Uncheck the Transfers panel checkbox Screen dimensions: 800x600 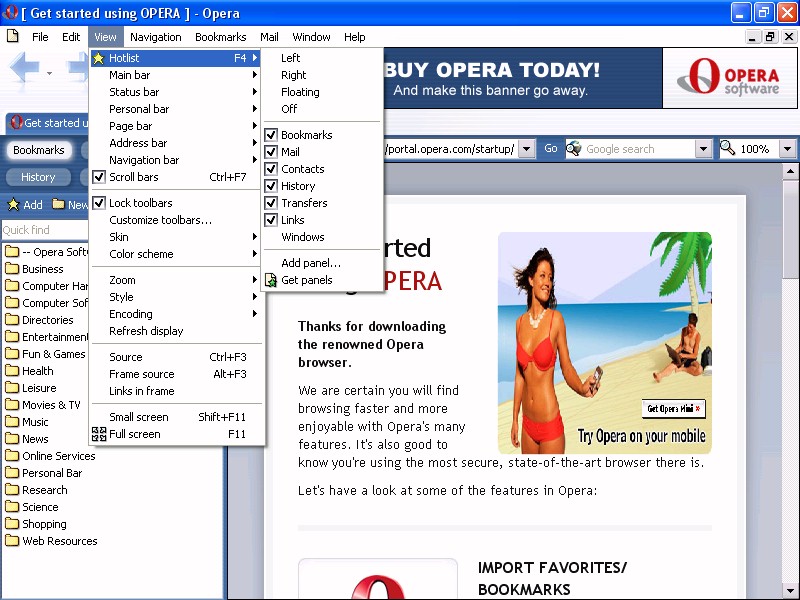(x=271, y=203)
